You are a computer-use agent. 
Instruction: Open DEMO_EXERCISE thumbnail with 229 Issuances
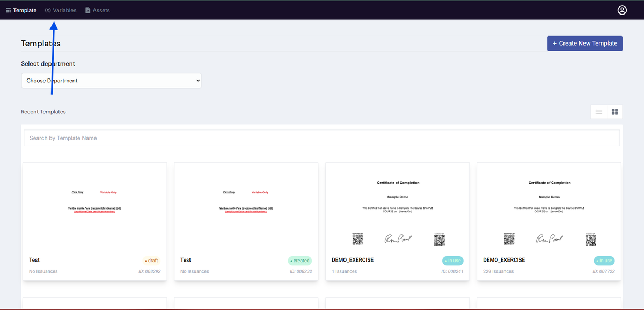[548, 207]
